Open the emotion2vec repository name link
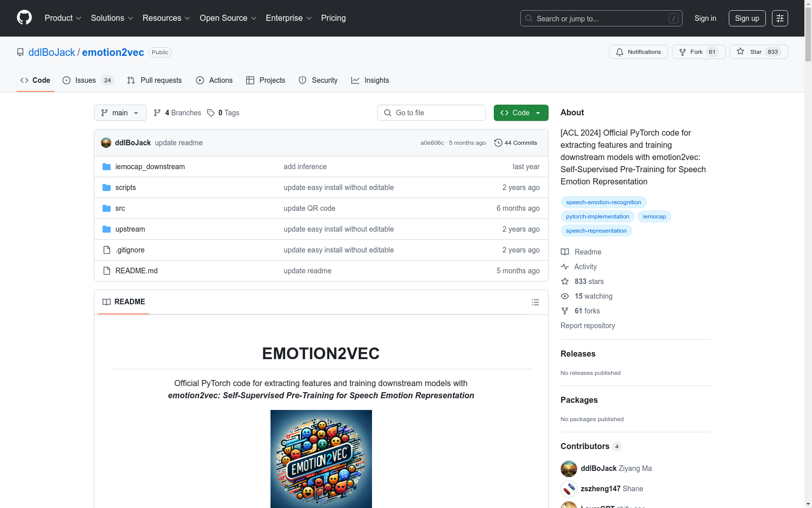Image resolution: width=812 pixels, height=508 pixels. tap(113, 52)
